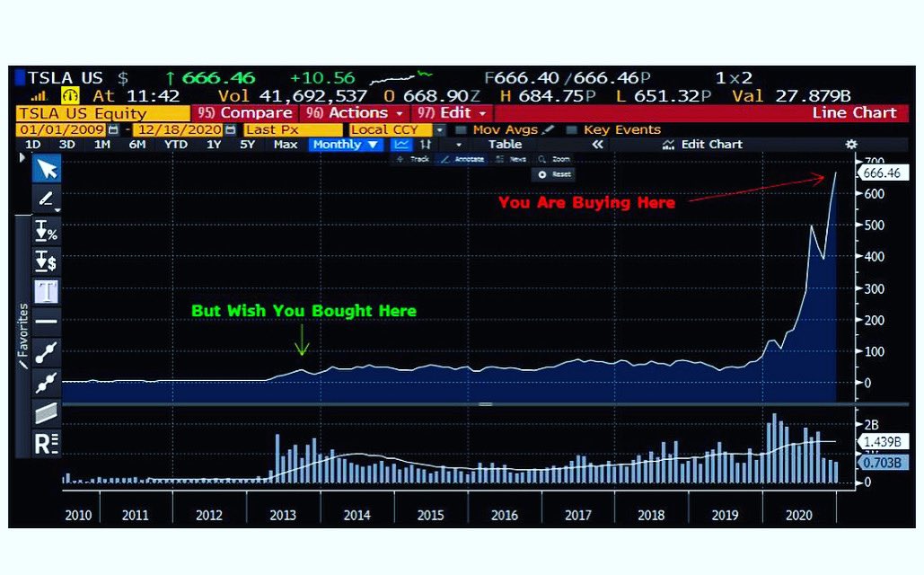Open chart settings gear

tap(851, 145)
